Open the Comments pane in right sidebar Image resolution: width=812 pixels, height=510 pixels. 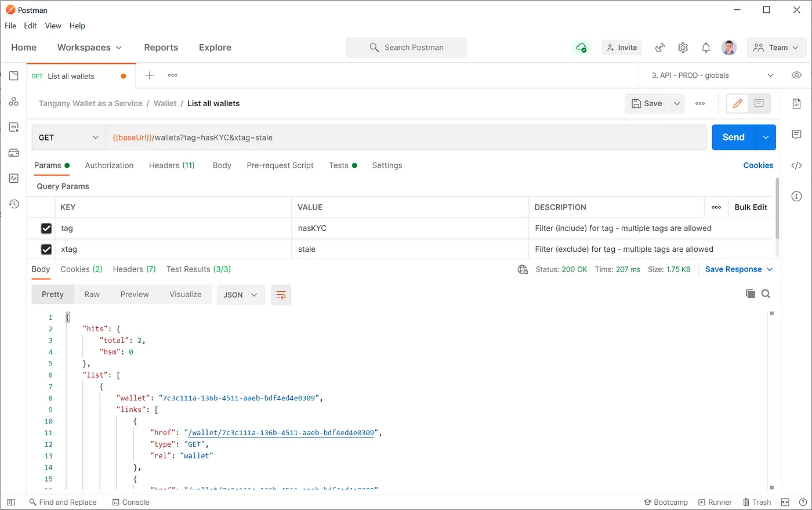(797, 135)
